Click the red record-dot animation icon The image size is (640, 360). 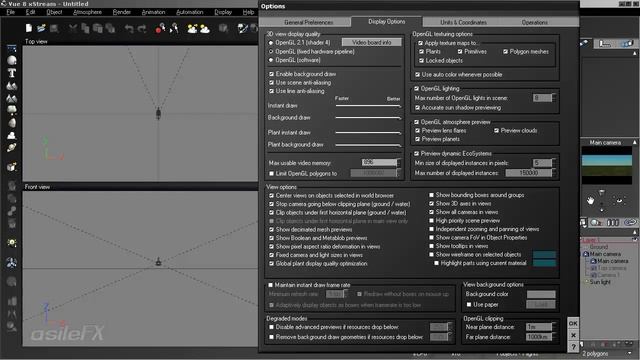(160, 28)
